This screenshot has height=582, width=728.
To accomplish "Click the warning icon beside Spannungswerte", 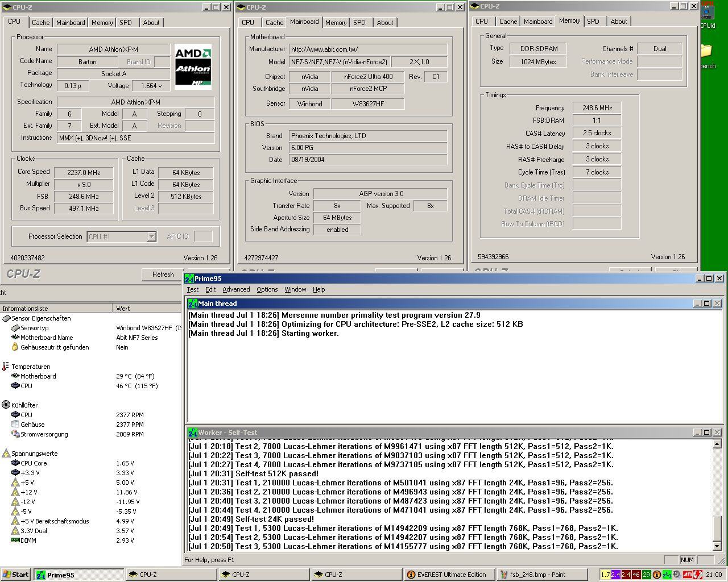I will (6, 454).
